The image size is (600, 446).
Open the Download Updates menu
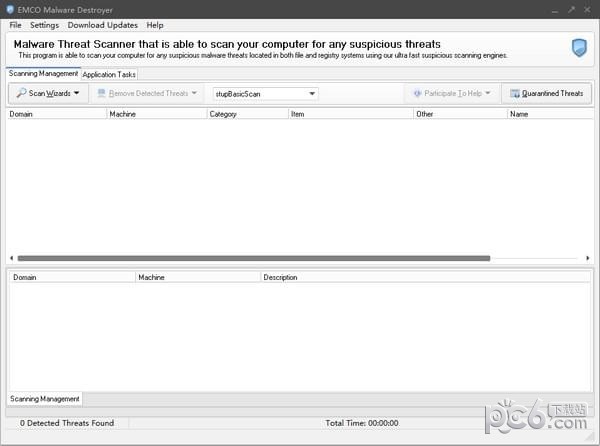click(103, 25)
